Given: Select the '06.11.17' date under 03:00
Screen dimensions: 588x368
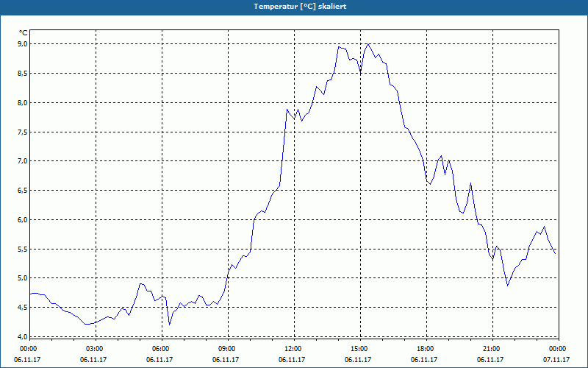Looking at the screenshot, I should (93, 359).
